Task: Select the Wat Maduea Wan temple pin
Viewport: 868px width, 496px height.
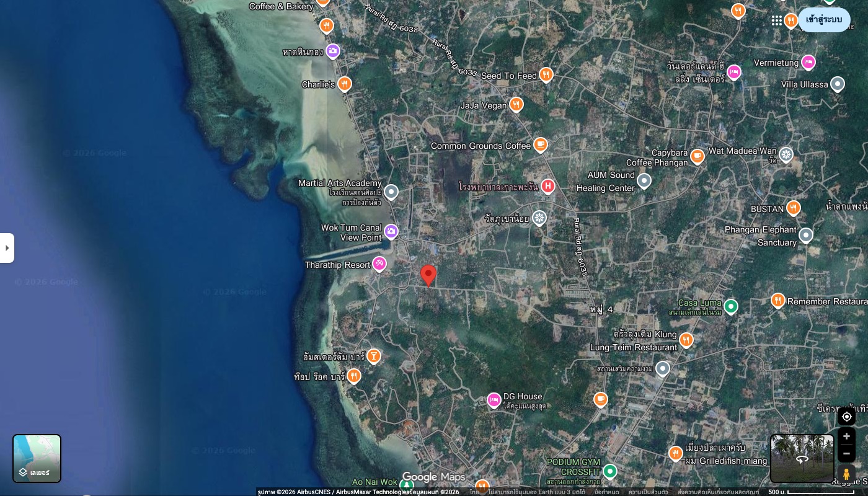Action: (786, 154)
